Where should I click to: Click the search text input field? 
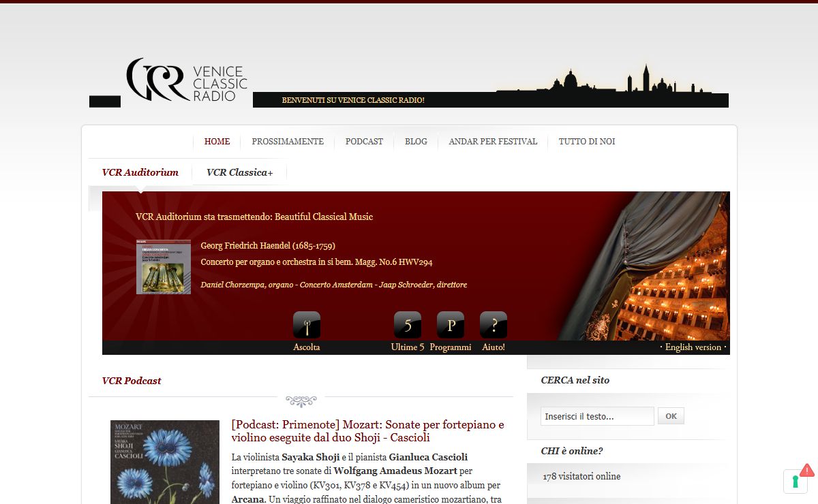[597, 416]
